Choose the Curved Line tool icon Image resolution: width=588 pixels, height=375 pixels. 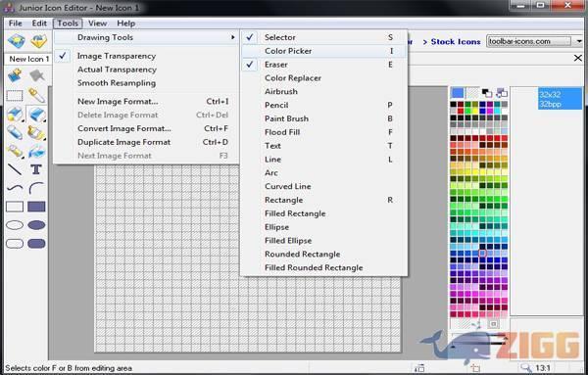15,188
